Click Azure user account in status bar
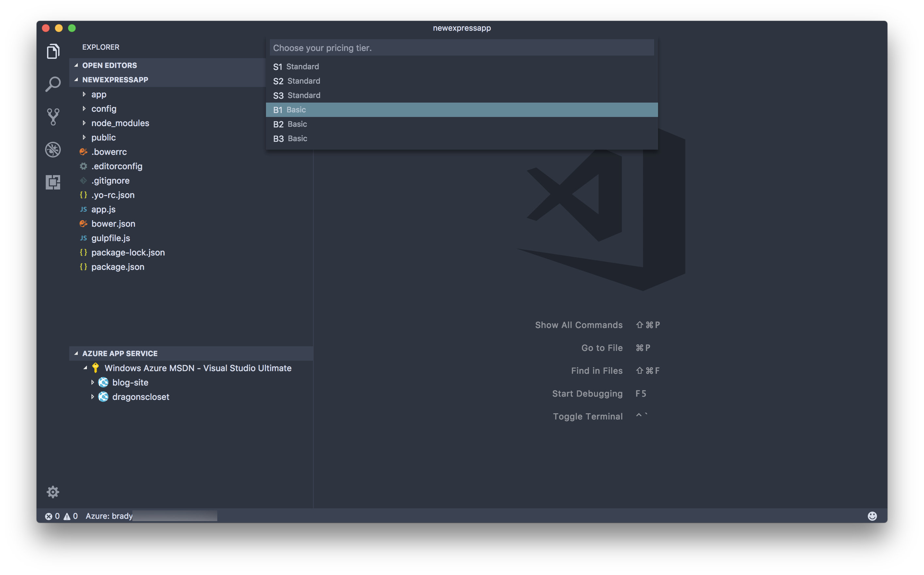 pyautogui.click(x=108, y=516)
